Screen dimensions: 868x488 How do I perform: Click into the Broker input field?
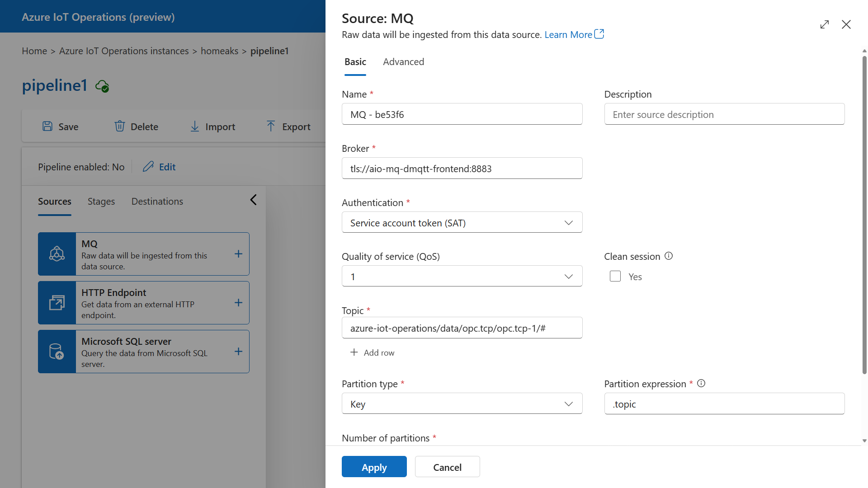[x=462, y=169]
